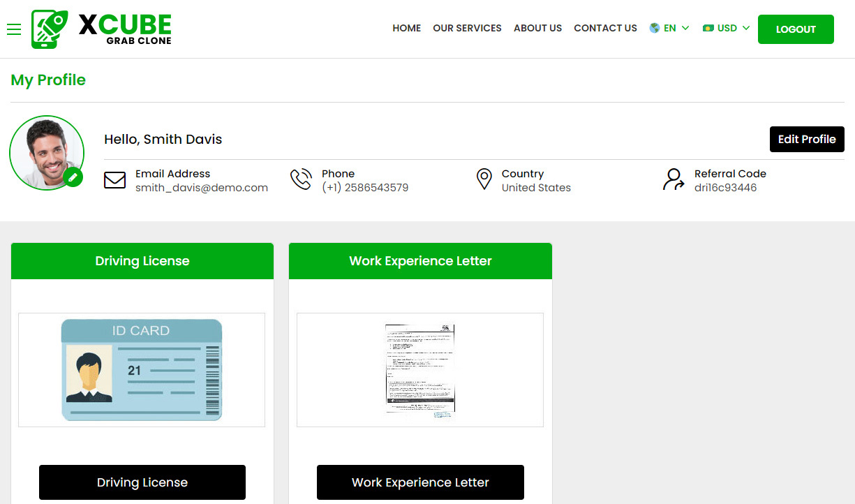This screenshot has width=855, height=504.
Task: Click the XCUBE rocket logo
Action: point(50,29)
